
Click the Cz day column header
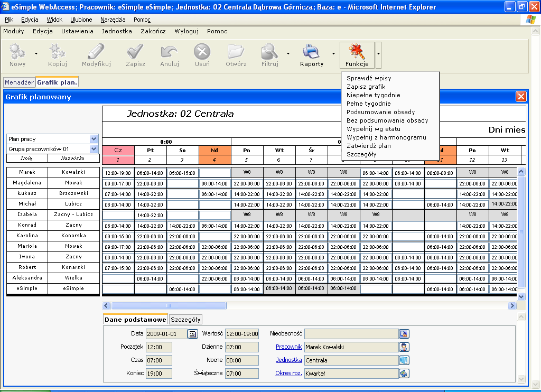pos(118,150)
